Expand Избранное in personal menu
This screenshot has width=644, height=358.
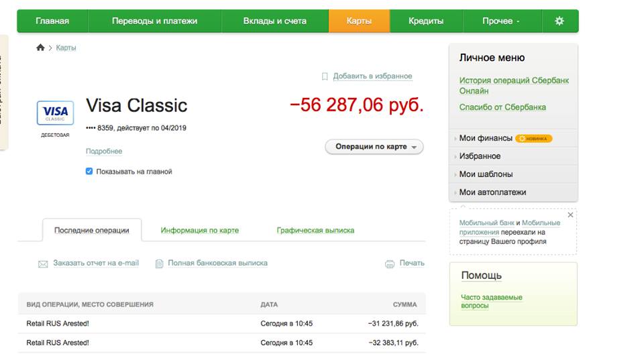(480, 156)
